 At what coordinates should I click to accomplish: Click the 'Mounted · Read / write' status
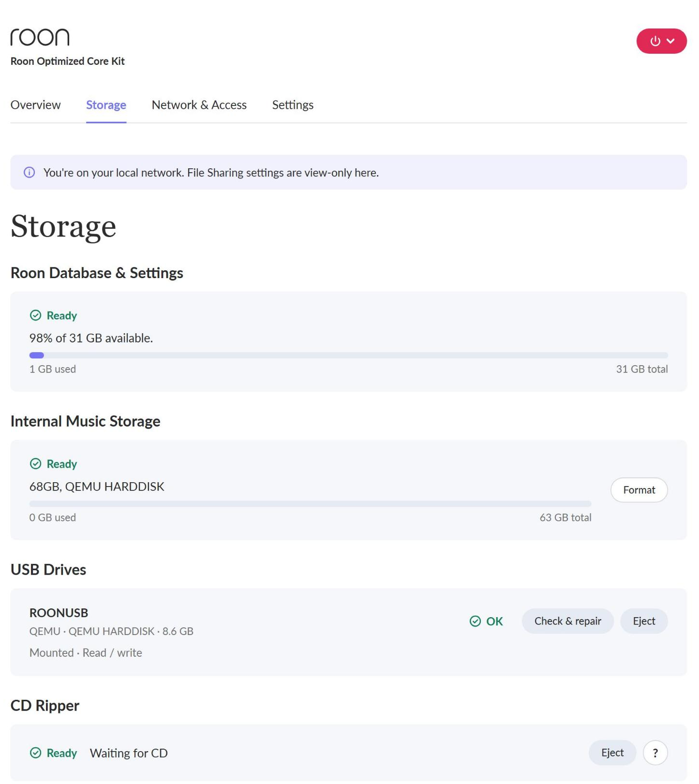(86, 653)
